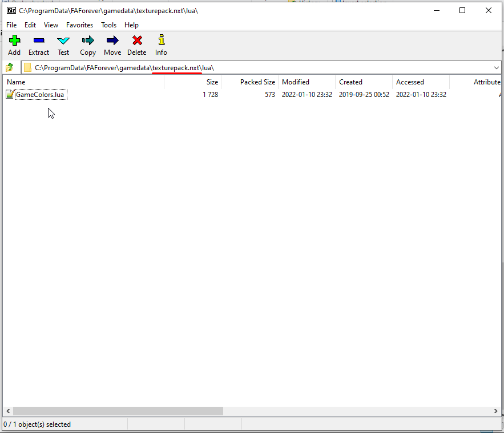Viewport: 504px width, 433px height.
Task: Open the Edit menu
Action: (x=30, y=25)
